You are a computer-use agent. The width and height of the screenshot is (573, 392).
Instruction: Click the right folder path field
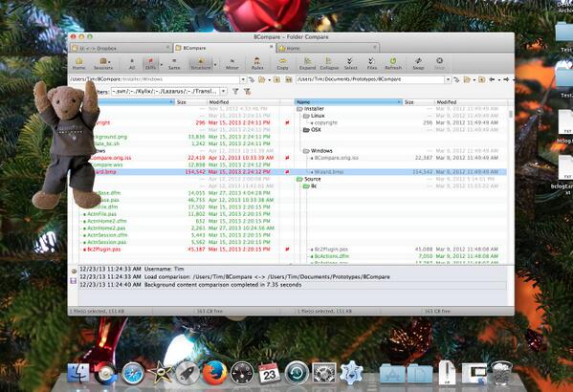click(x=370, y=79)
